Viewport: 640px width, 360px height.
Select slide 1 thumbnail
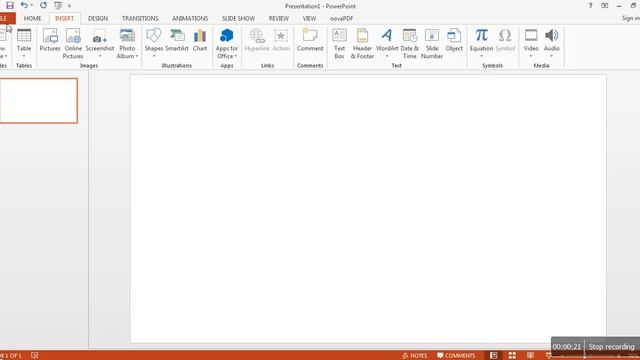(x=38, y=100)
